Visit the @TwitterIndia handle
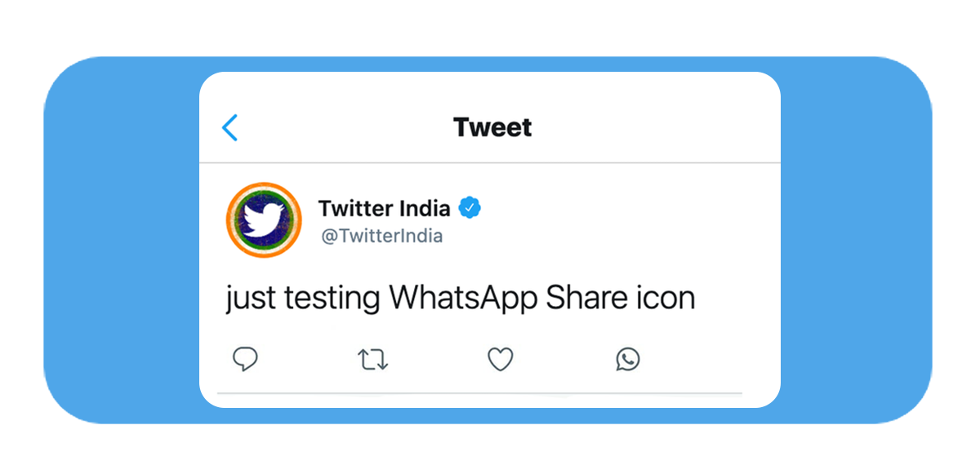Image resolution: width=980 pixels, height=474 pixels. coord(381,237)
